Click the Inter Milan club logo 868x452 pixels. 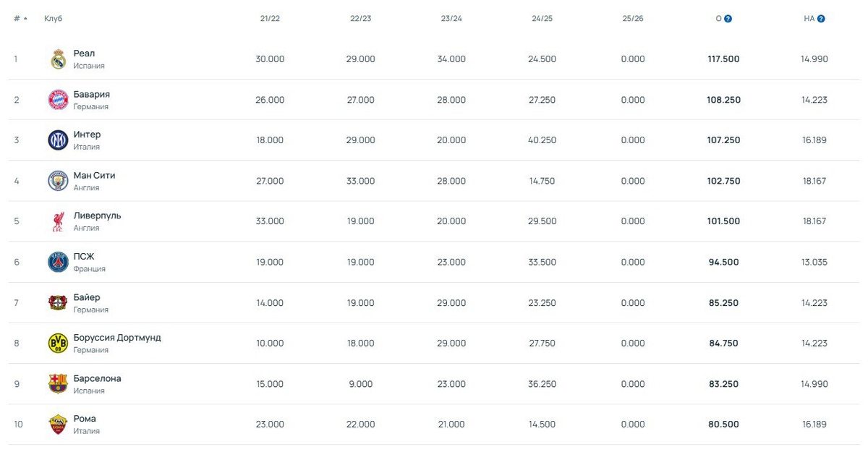[58, 140]
